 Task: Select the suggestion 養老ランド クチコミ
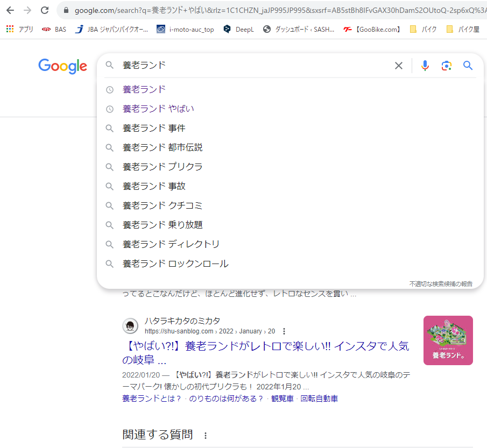tap(290, 205)
